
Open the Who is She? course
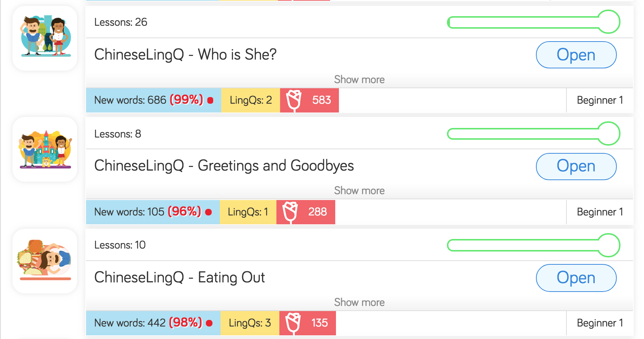click(x=576, y=54)
